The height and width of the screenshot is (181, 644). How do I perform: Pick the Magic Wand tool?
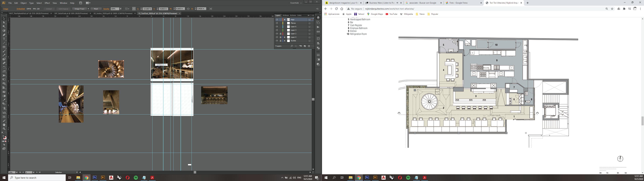click(x=4, y=26)
